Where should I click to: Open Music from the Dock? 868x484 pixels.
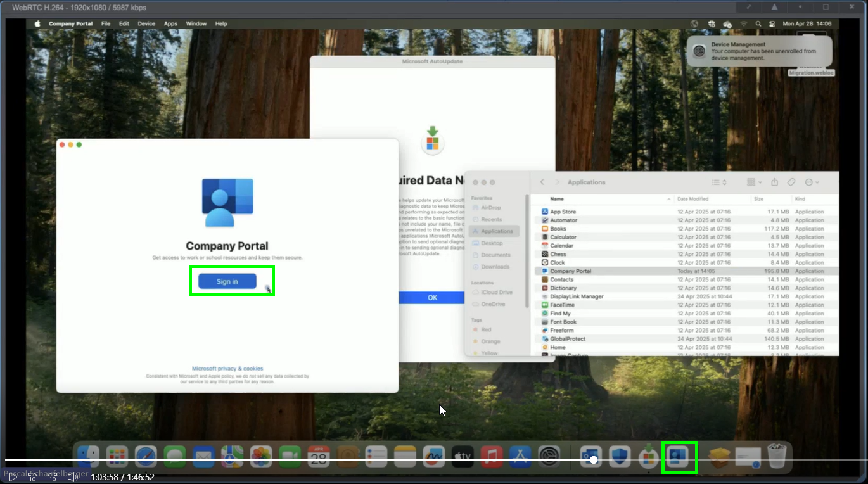tap(492, 457)
